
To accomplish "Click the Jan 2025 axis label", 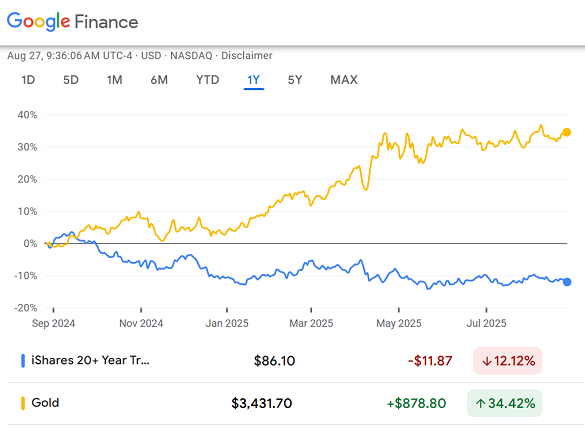I will (x=227, y=323).
